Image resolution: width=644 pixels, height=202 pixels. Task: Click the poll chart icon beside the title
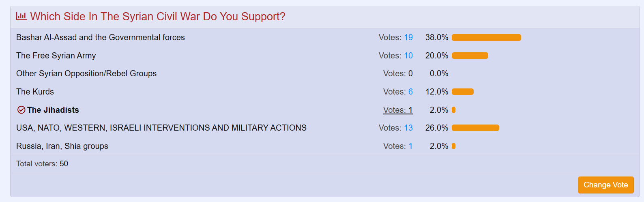point(21,16)
